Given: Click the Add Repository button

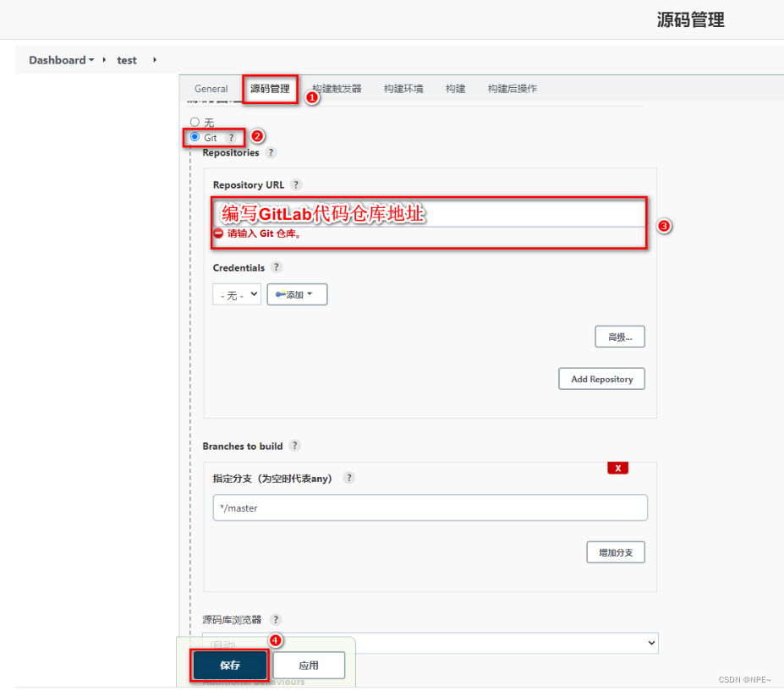Looking at the screenshot, I should (x=601, y=379).
